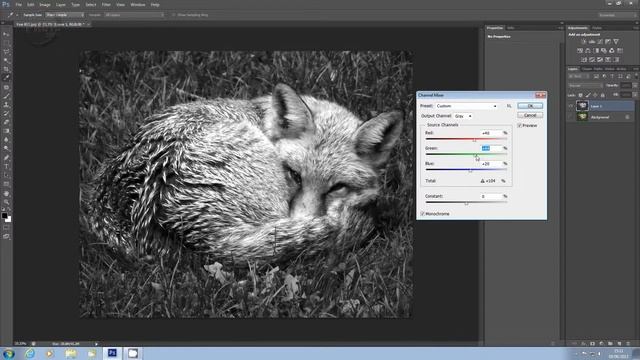640x360 pixels.
Task: Toggle Background layer visibility
Action: 571,117
